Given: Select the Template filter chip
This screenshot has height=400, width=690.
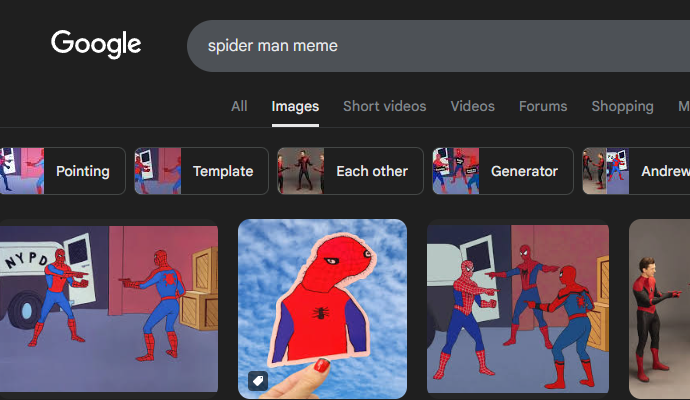Looking at the screenshot, I should [x=201, y=171].
